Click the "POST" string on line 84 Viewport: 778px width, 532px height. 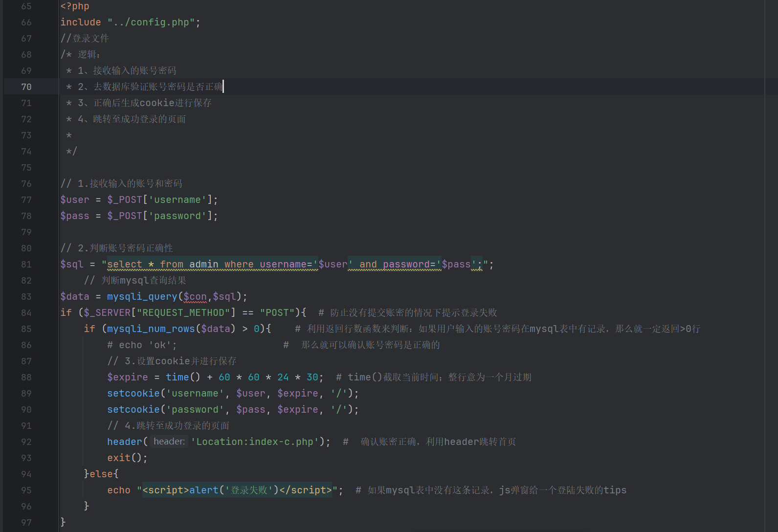tap(277, 312)
